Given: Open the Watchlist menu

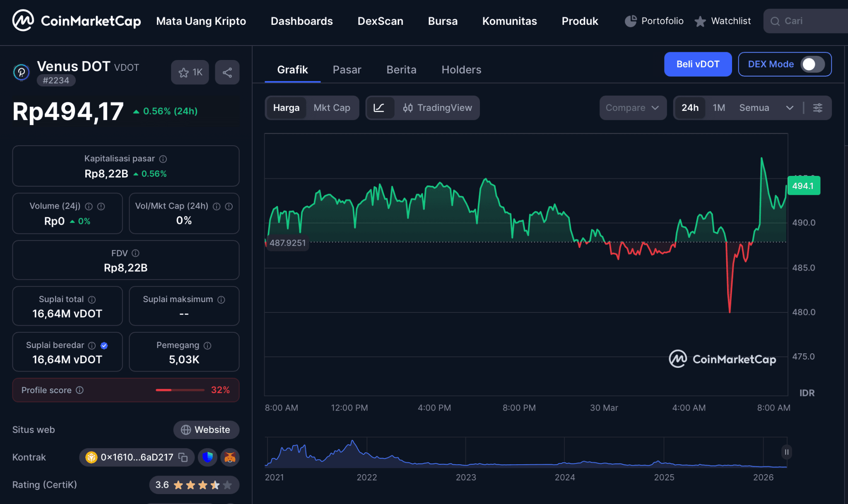Looking at the screenshot, I should (723, 21).
